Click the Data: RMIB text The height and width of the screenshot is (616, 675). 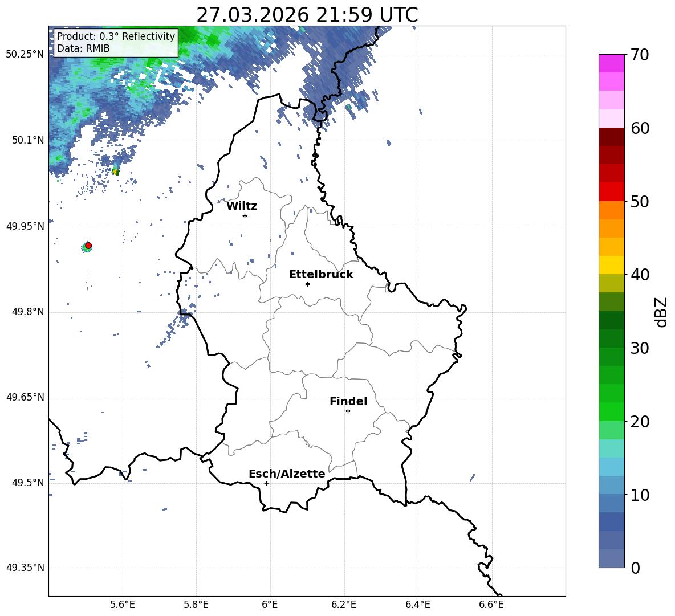click(x=83, y=48)
